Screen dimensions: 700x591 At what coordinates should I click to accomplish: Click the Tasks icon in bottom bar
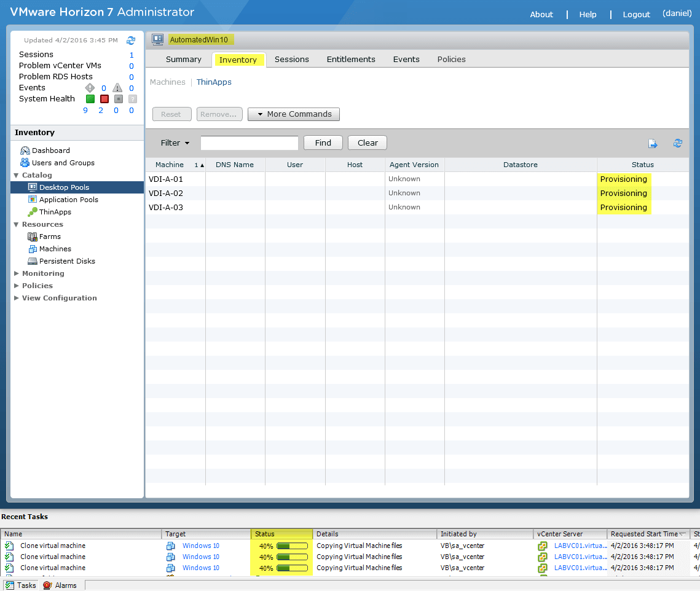(x=9, y=585)
